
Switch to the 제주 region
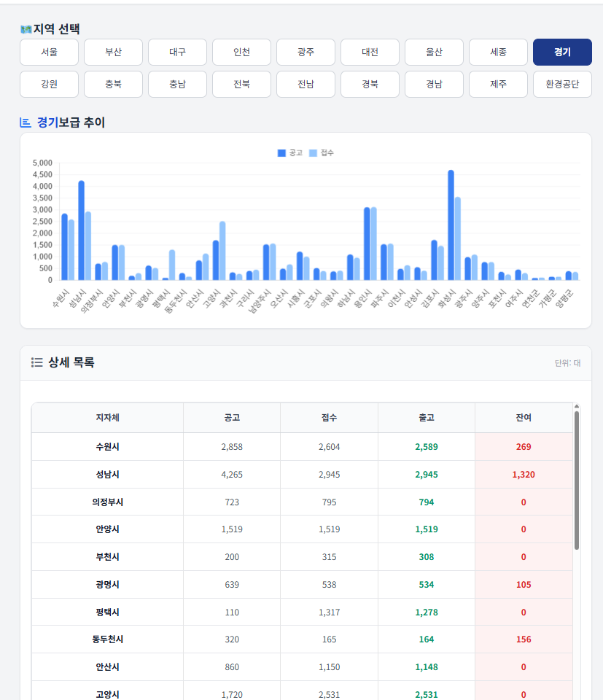coord(498,85)
